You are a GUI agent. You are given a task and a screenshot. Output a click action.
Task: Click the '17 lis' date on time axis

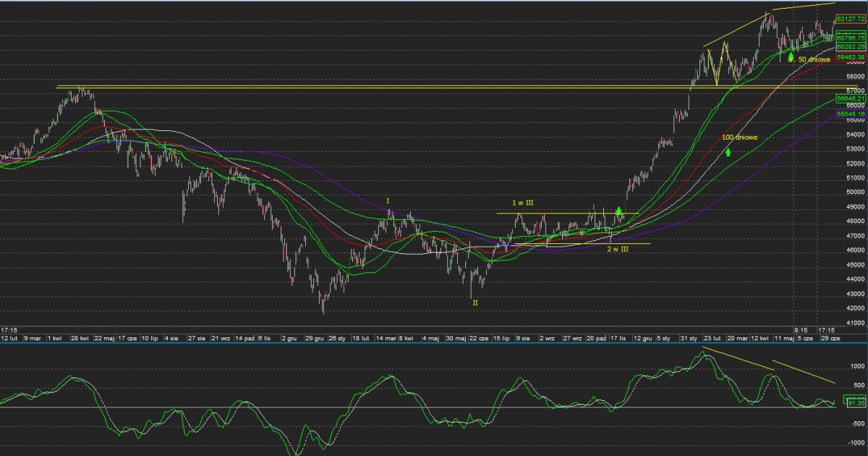tap(617, 338)
